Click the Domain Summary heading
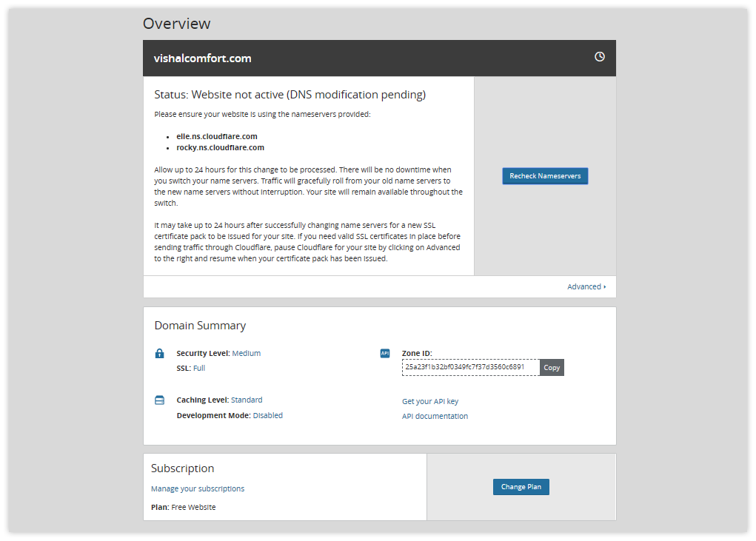Image resolution: width=756 pixels, height=541 pixels. click(x=200, y=326)
